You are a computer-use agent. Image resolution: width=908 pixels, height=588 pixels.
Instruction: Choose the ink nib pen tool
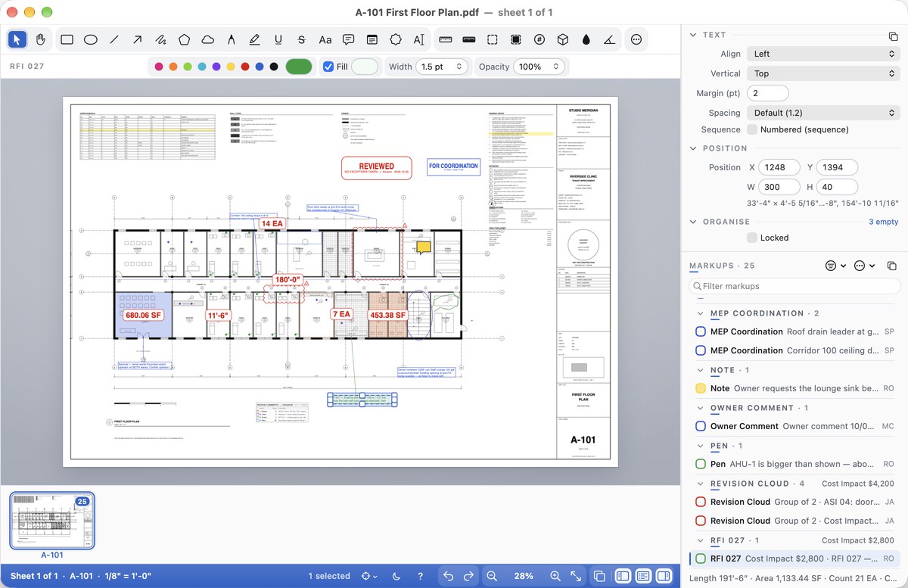click(231, 39)
